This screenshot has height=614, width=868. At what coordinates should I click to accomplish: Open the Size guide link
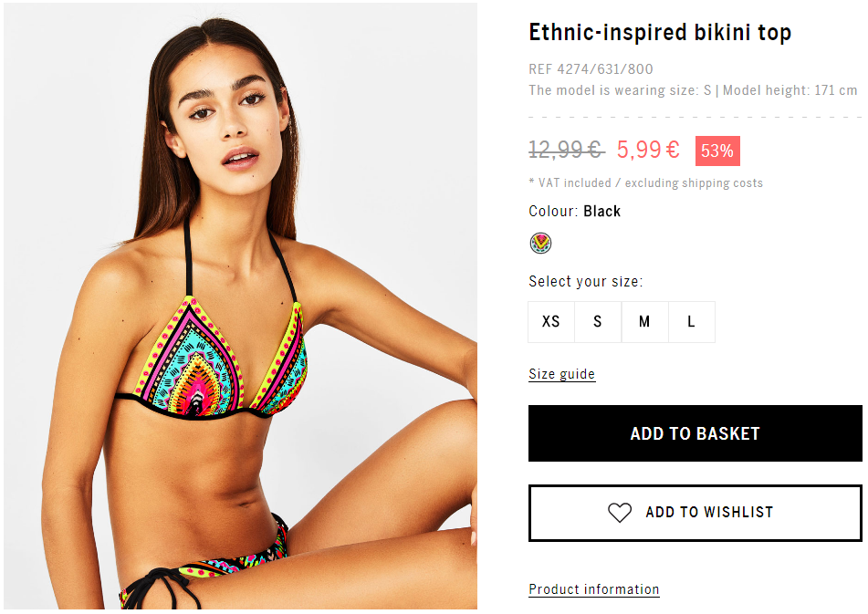click(x=562, y=374)
